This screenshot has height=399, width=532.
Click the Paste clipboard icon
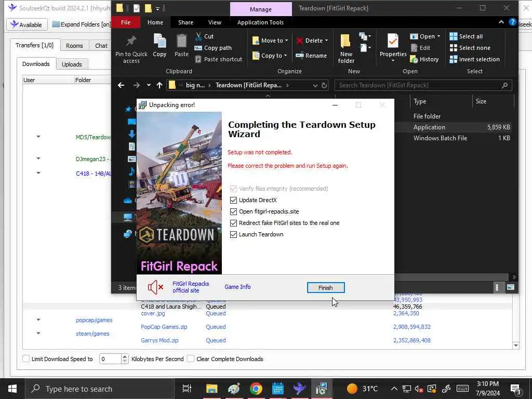tap(181, 41)
